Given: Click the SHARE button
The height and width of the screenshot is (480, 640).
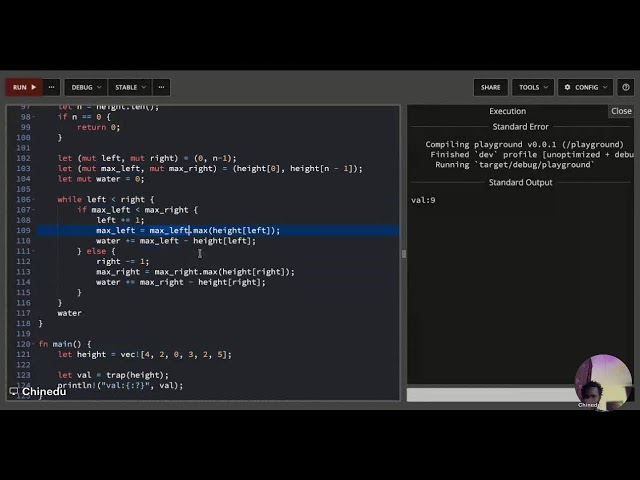Looking at the screenshot, I should click(x=491, y=87).
